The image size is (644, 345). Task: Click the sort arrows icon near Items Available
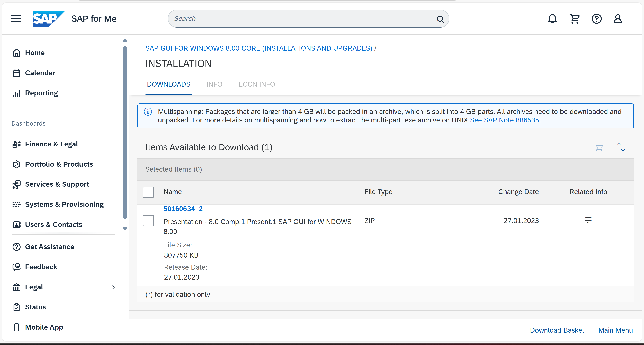coord(621,147)
